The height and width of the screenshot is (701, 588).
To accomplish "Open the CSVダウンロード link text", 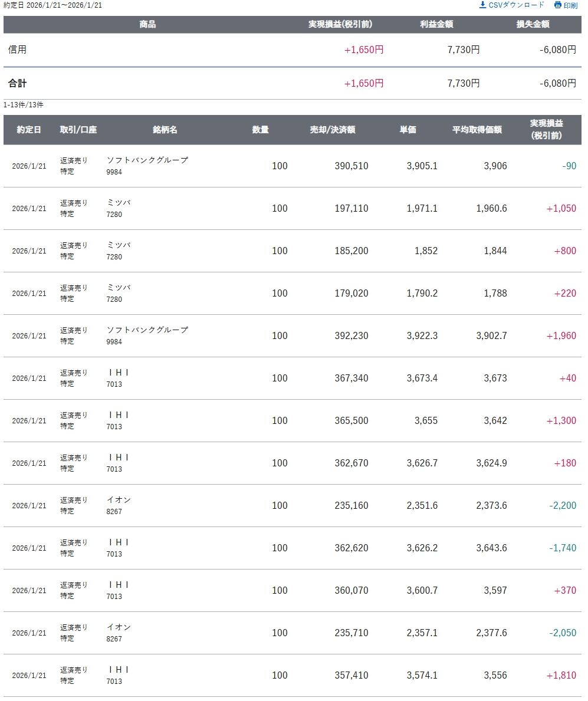I will 516,5.
